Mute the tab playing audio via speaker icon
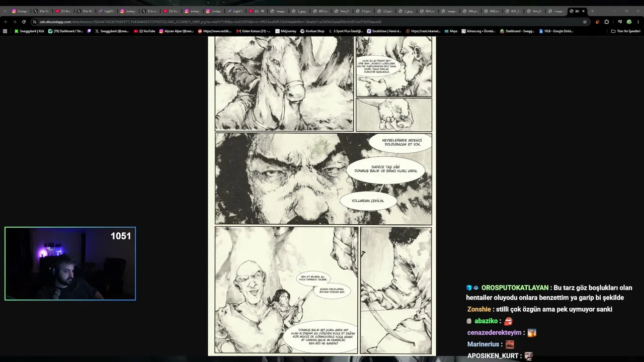Image resolution: width=644 pixels, height=362 pixels. pos(262,11)
